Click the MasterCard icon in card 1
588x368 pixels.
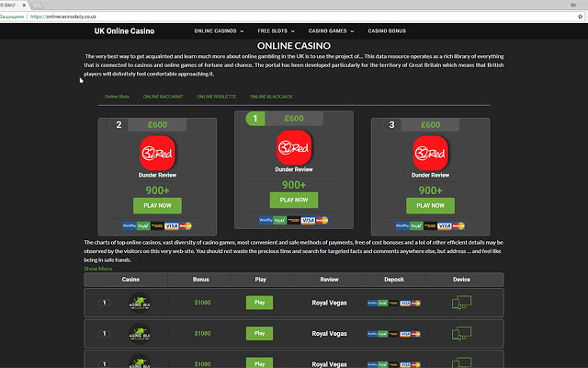[322, 220]
